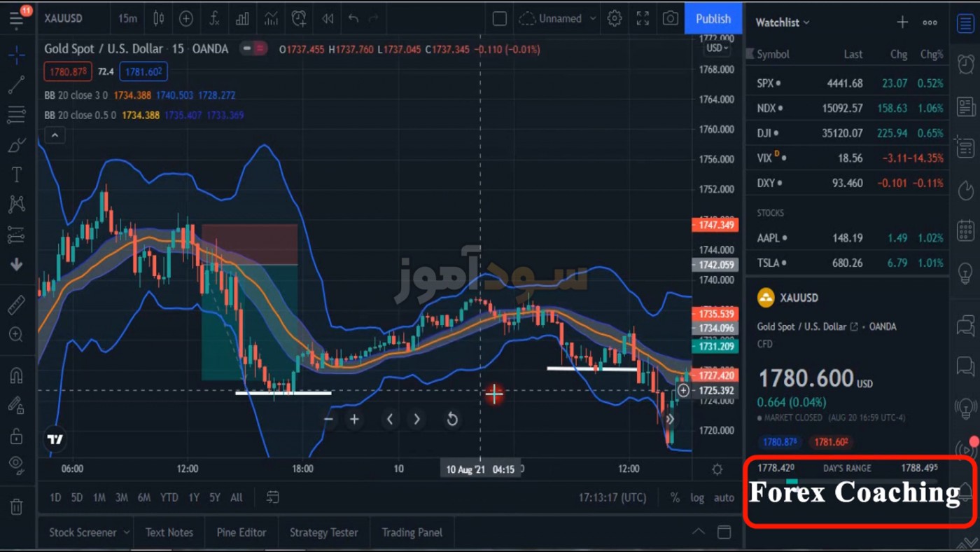Image resolution: width=980 pixels, height=552 pixels.
Task: Open the Stock Screener tab
Action: point(82,532)
